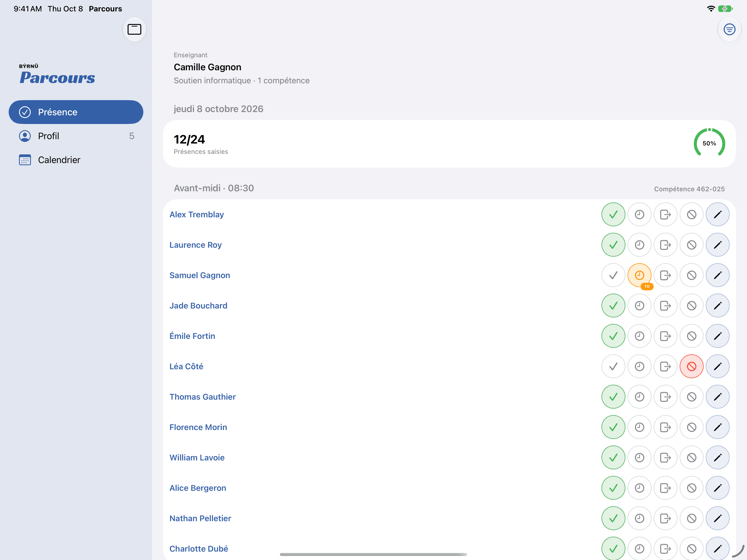Edit Jade Bouchard's attendance entry
The width and height of the screenshot is (747, 560).
(718, 306)
